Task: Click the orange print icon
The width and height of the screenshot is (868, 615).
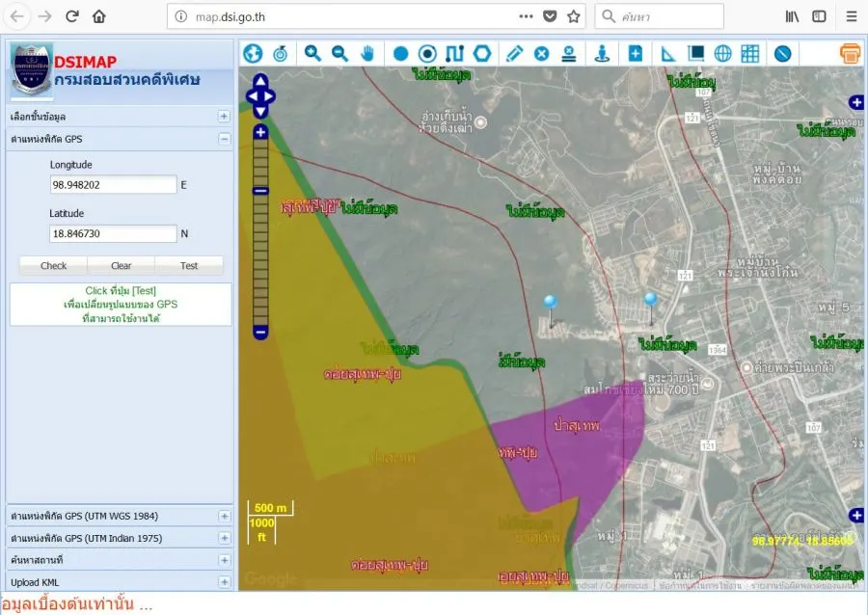Action: pyautogui.click(x=850, y=54)
